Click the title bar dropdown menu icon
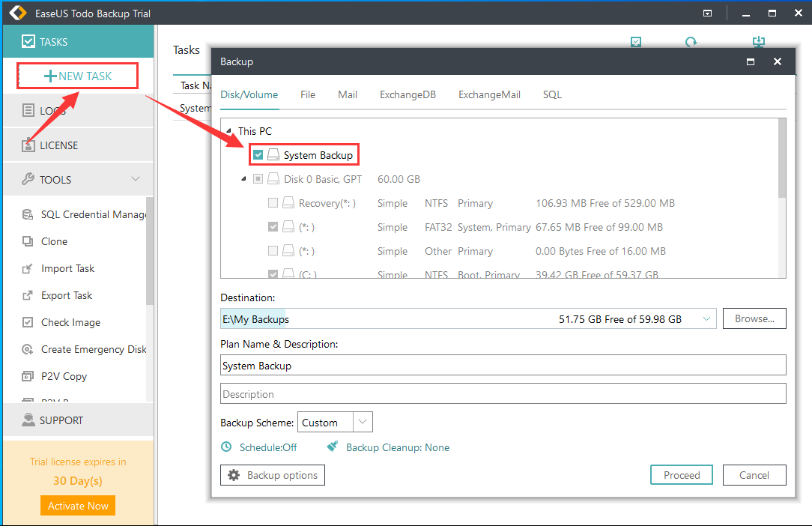This screenshot has height=526, width=812. pyautogui.click(x=707, y=13)
